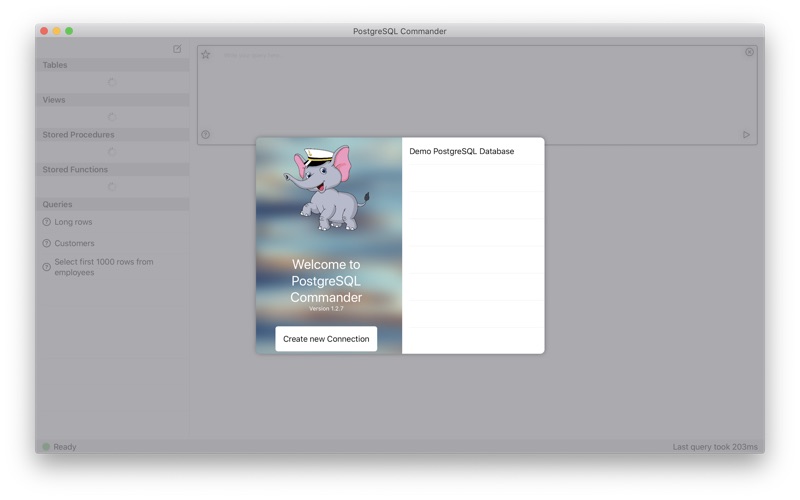Click Last query took 203ms status text

point(715,446)
